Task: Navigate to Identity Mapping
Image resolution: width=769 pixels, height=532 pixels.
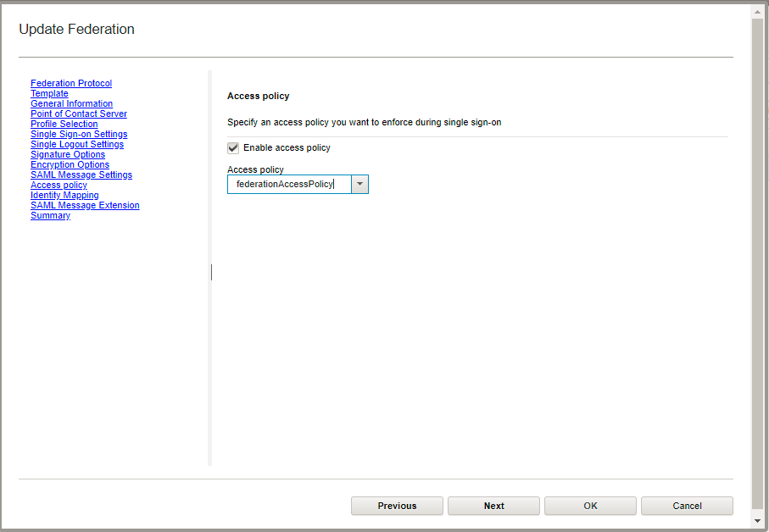Action: click(x=64, y=195)
